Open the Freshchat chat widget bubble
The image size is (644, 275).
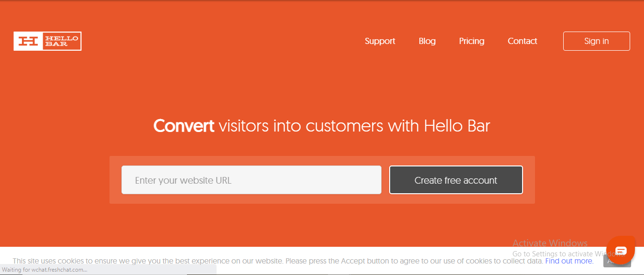tap(621, 251)
